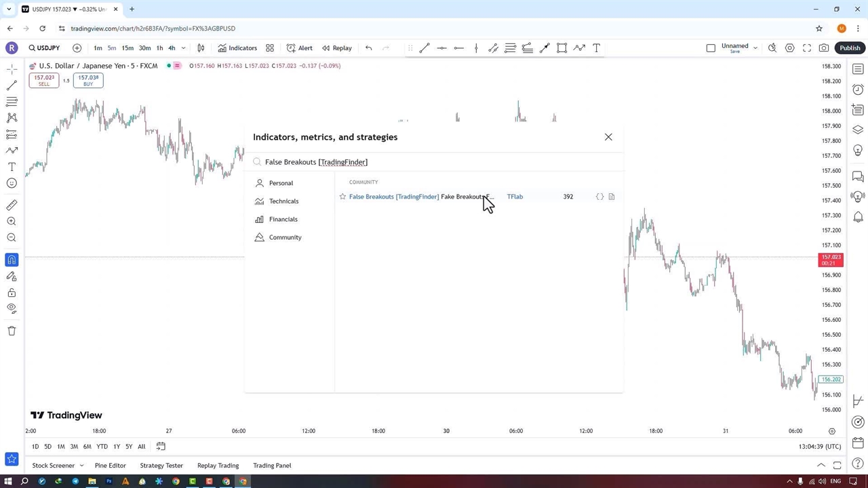Click the Publish button
Image resolution: width=868 pixels, height=488 pixels.
point(850,48)
